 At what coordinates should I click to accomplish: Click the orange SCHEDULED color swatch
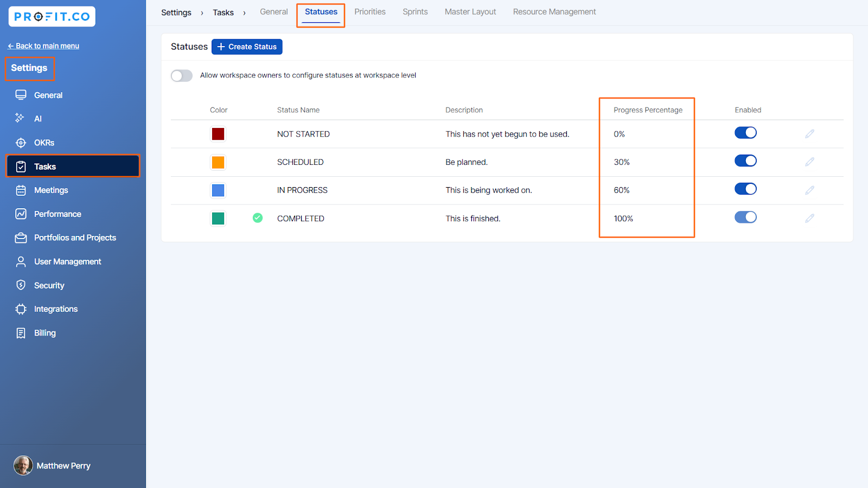(x=218, y=162)
